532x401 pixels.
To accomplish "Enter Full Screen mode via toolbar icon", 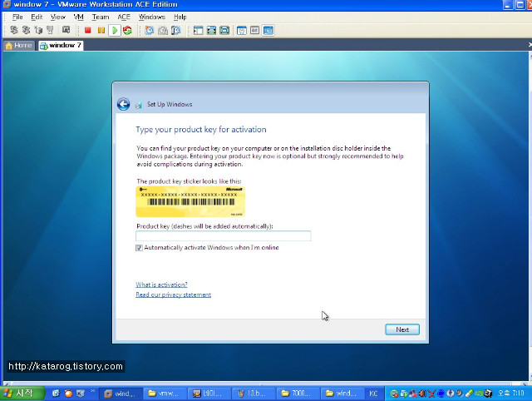I will point(224,31).
